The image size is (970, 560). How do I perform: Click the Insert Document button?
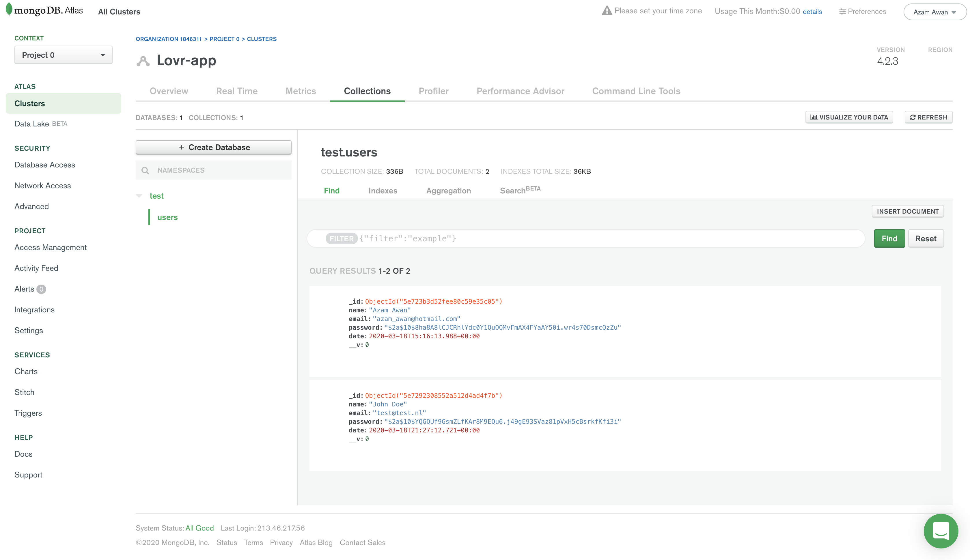907,211
